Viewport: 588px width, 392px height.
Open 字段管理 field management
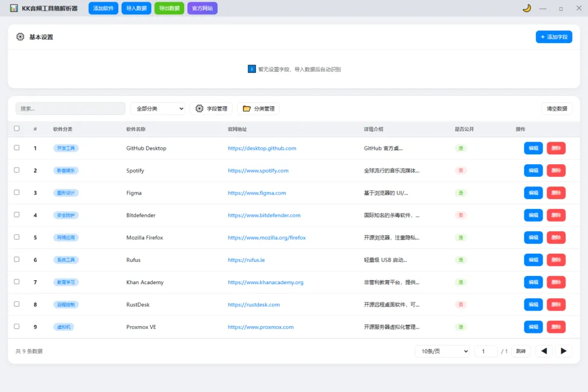point(211,108)
